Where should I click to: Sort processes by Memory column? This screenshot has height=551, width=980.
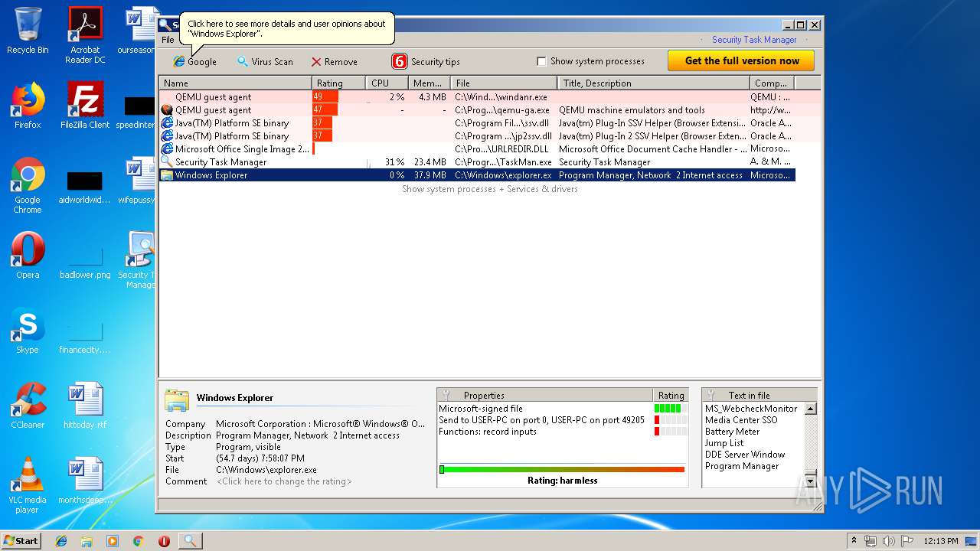[x=429, y=83]
